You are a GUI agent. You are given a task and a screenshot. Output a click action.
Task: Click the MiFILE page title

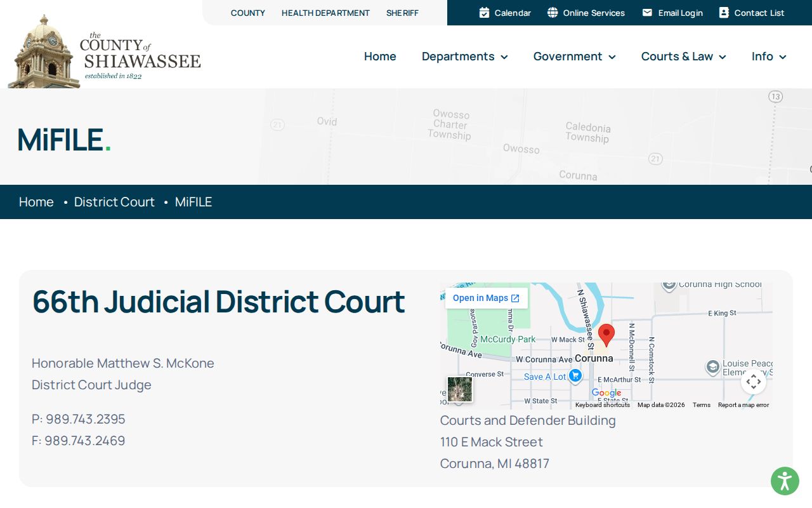[64, 140]
